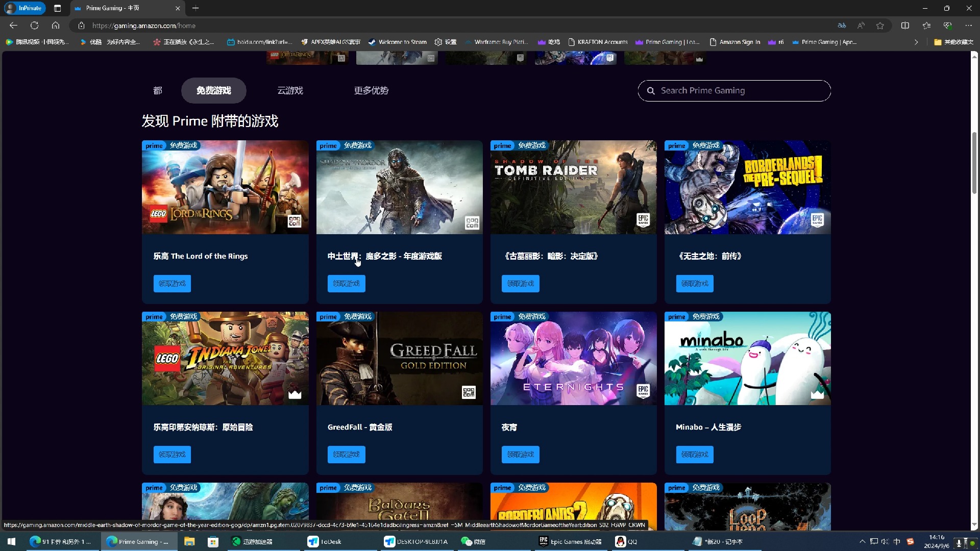
Task: View site information lock icon
Action: [x=81, y=26]
